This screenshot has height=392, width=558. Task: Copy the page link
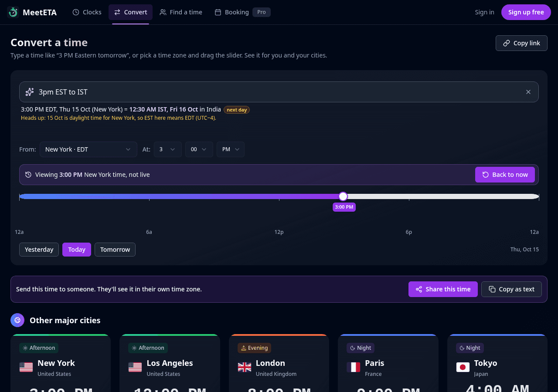(521, 43)
